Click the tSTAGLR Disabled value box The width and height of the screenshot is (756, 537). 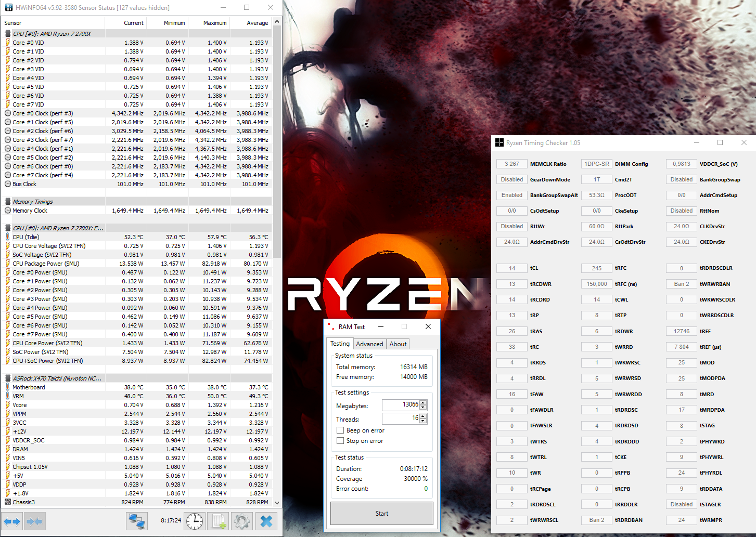click(x=682, y=504)
